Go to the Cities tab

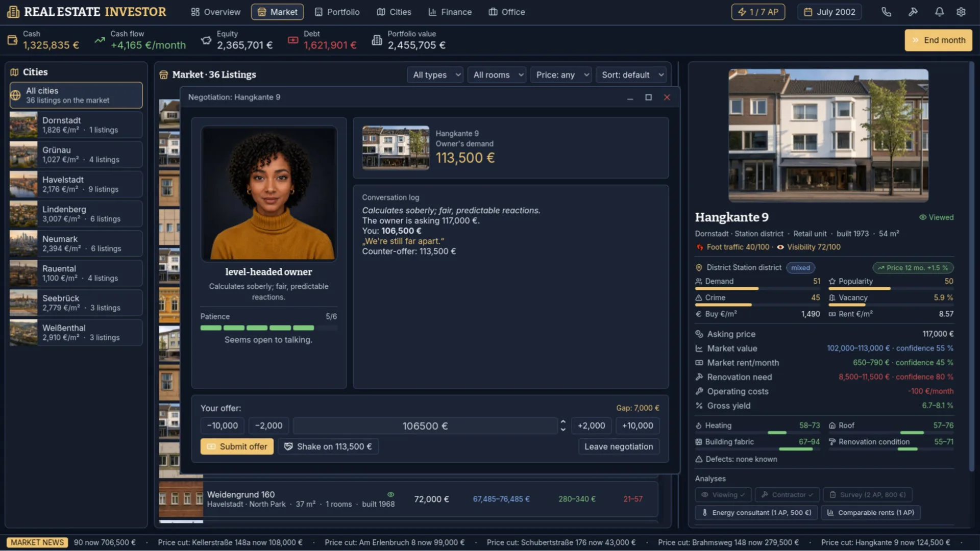[x=394, y=12]
